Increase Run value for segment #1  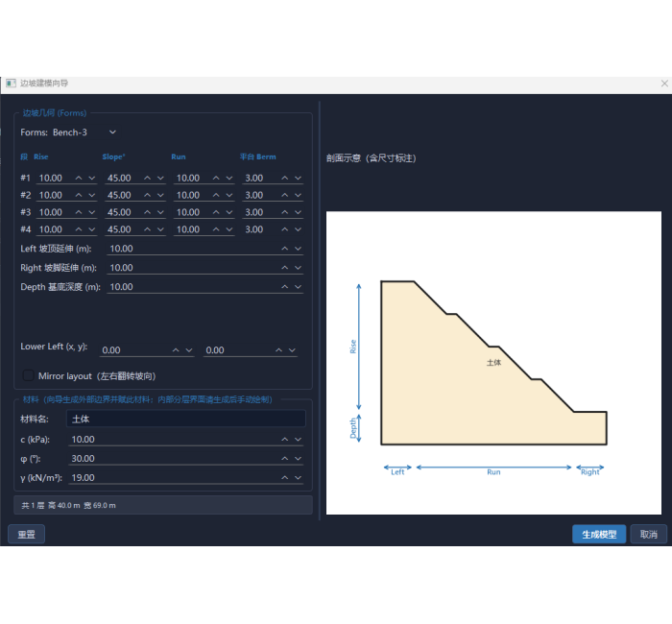216,178
